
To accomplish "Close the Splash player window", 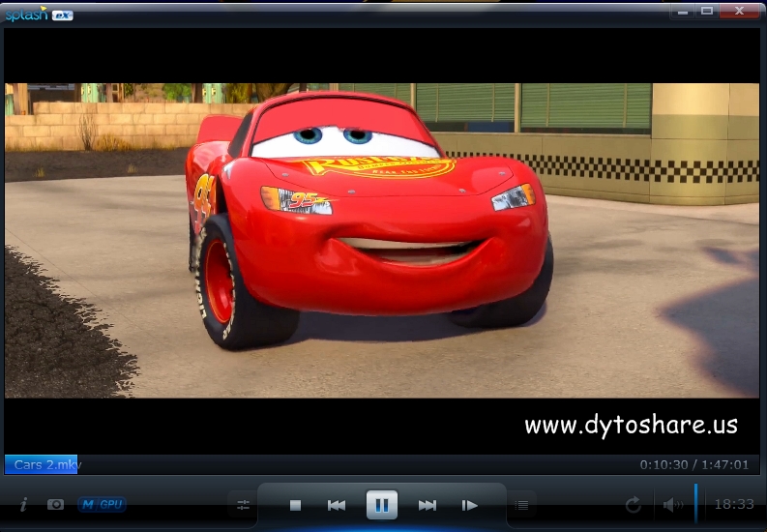I will tap(739, 12).
